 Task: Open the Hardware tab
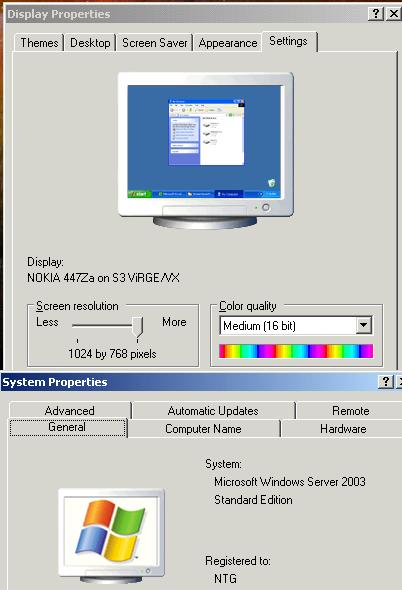tap(343, 429)
